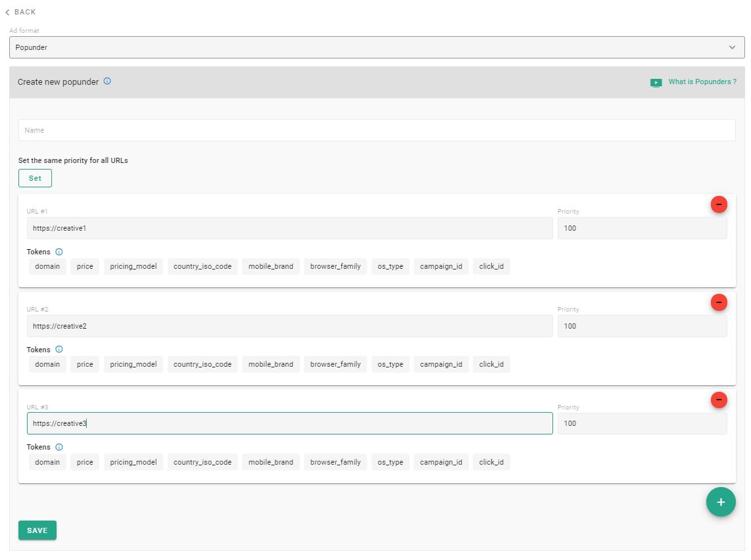Viewport: 751px width, 560px height.
Task: Open the What is Popunders ? link
Action: (702, 82)
